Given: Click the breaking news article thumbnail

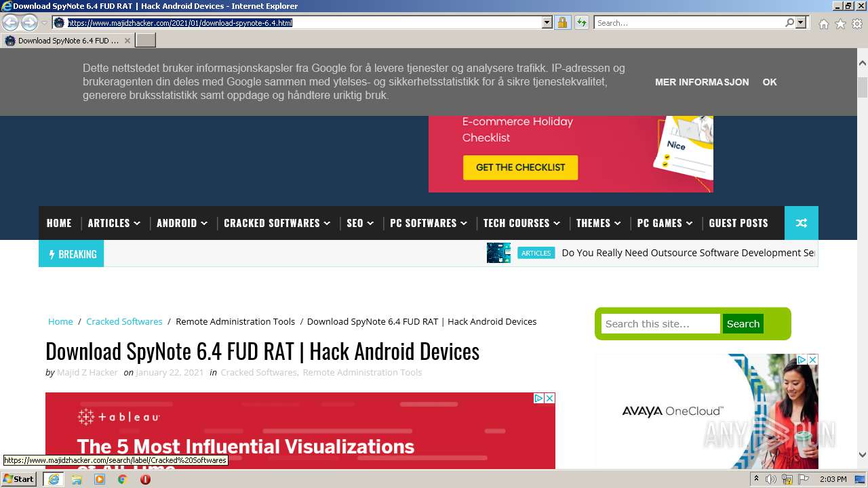Looking at the screenshot, I should pos(498,253).
